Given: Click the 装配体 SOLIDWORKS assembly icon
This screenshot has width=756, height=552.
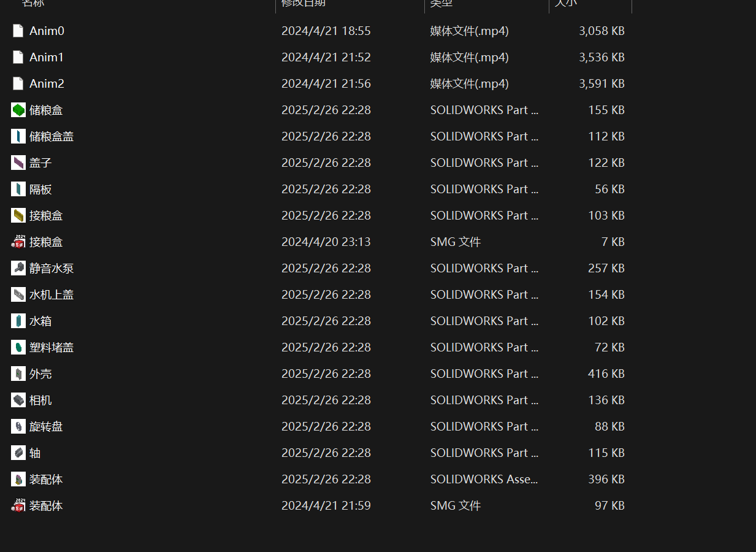Looking at the screenshot, I should click(18, 479).
